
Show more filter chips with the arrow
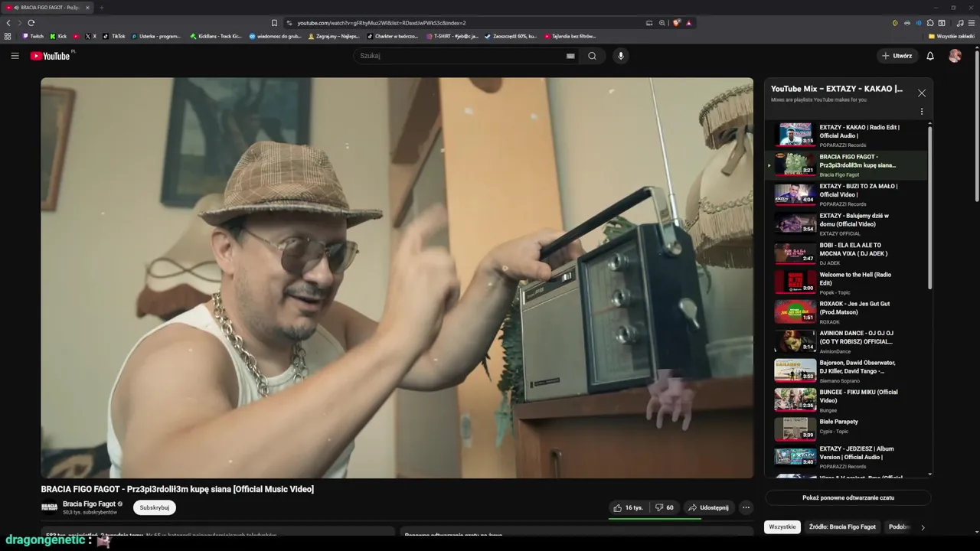[923, 527]
